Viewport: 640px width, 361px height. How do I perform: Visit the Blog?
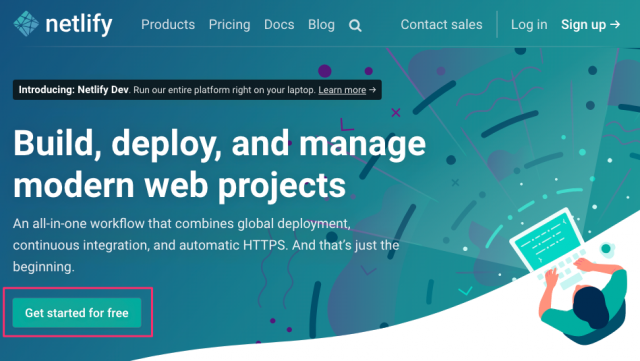(321, 25)
